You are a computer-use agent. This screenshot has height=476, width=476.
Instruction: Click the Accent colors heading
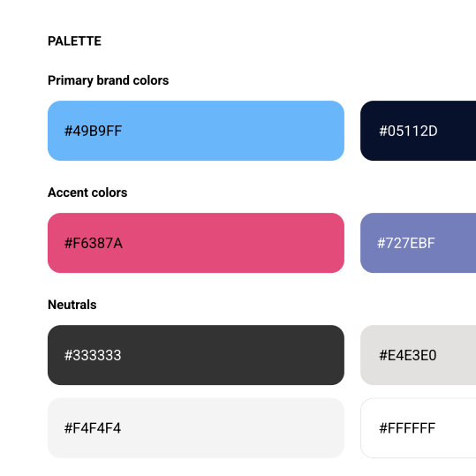[x=87, y=193]
